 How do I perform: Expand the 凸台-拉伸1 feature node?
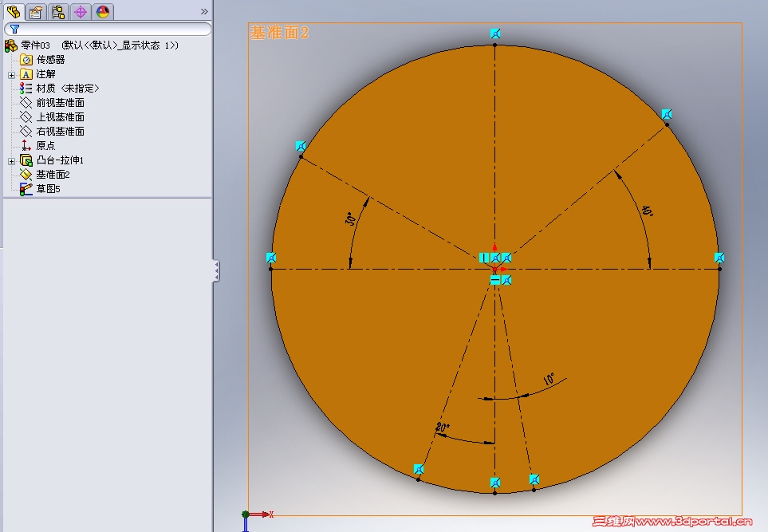click(x=11, y=161)
